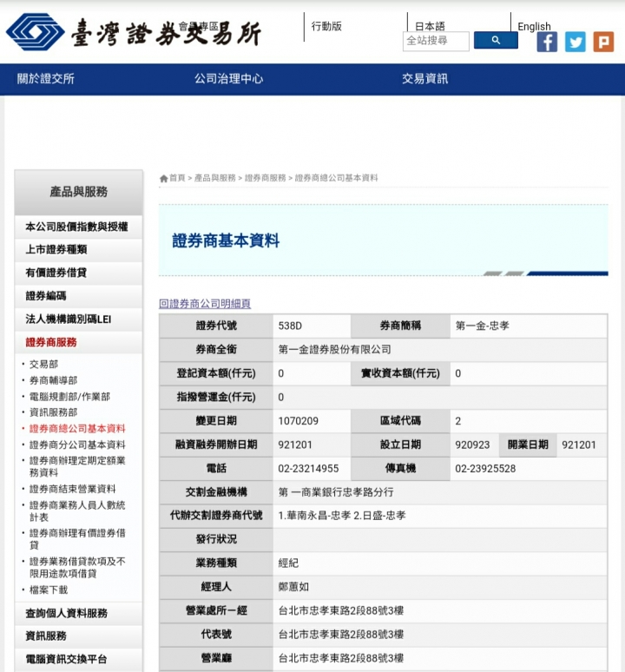Switch to the 行動版 mobile version
Image resolution: width=625 pixels, height=672 pixels.
pyautogui.click(x=326, y=26)
